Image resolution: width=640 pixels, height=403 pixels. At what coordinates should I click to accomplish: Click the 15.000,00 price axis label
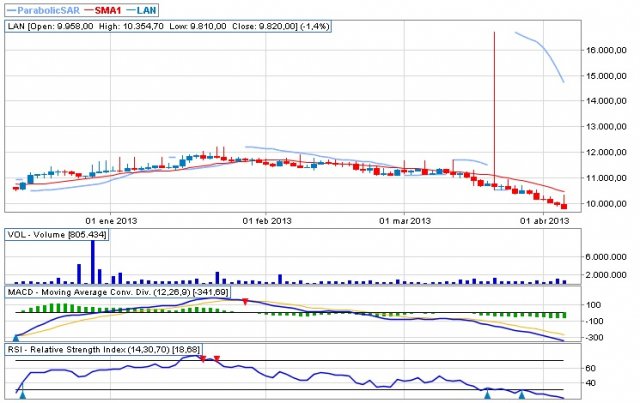[x=606, y=76]
